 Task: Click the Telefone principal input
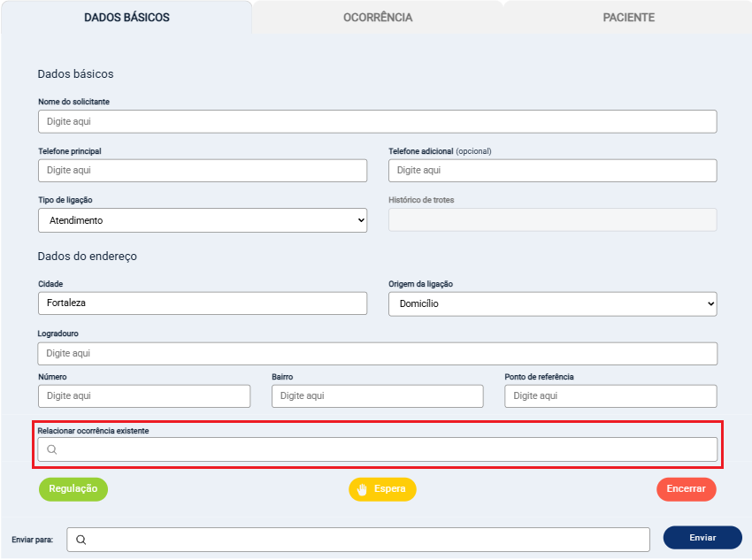(202, 170)
